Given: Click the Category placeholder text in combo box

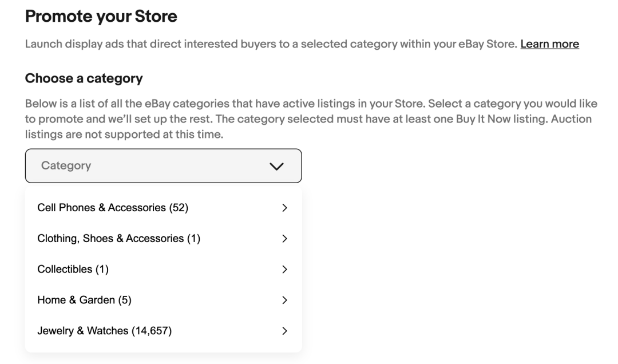Looking at the screenshot, I should (x=66, y=165).
